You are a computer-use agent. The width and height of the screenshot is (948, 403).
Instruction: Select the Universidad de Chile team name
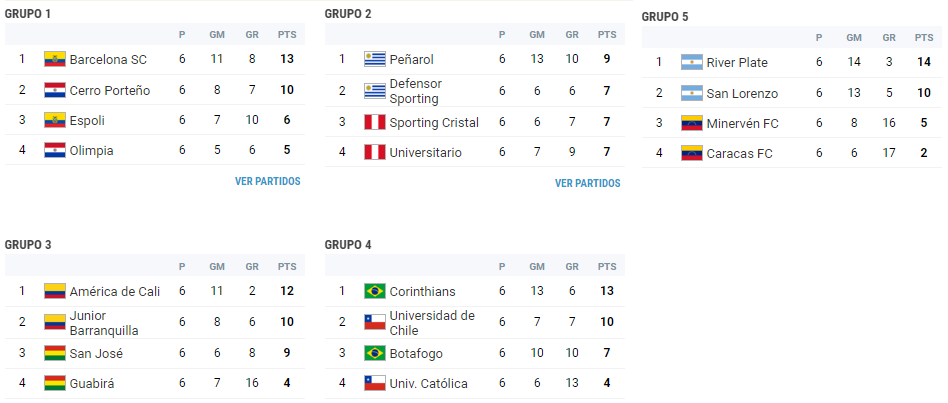pos(432,323)
